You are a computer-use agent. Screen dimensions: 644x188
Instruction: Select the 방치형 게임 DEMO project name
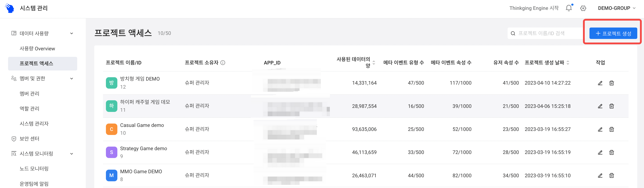click(x=140, y=79)
